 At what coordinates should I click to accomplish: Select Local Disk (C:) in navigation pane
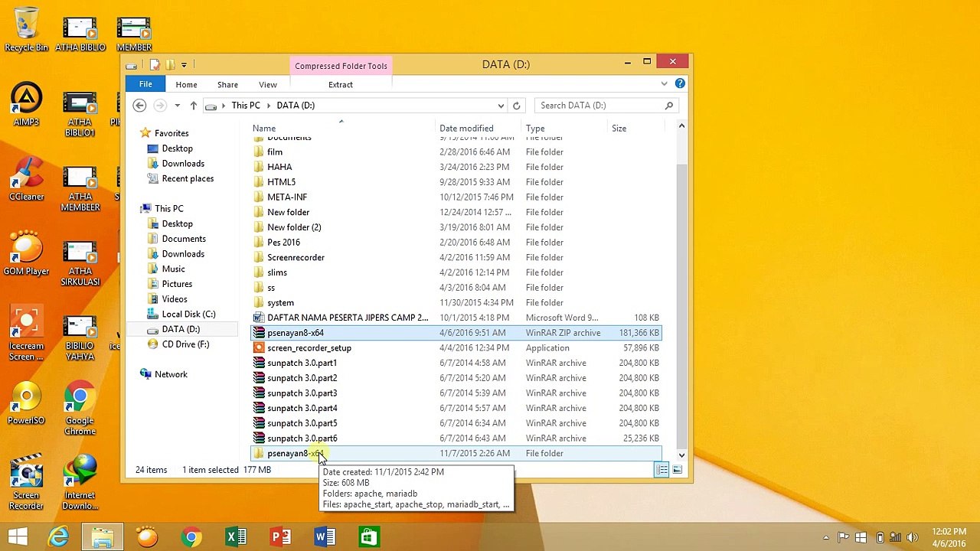click(188, 314)
